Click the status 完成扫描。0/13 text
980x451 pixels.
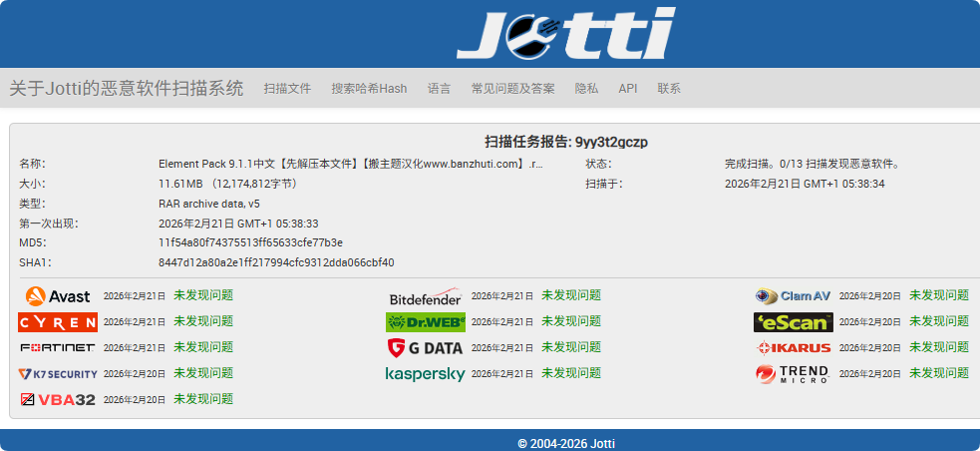tap(813, 164)
